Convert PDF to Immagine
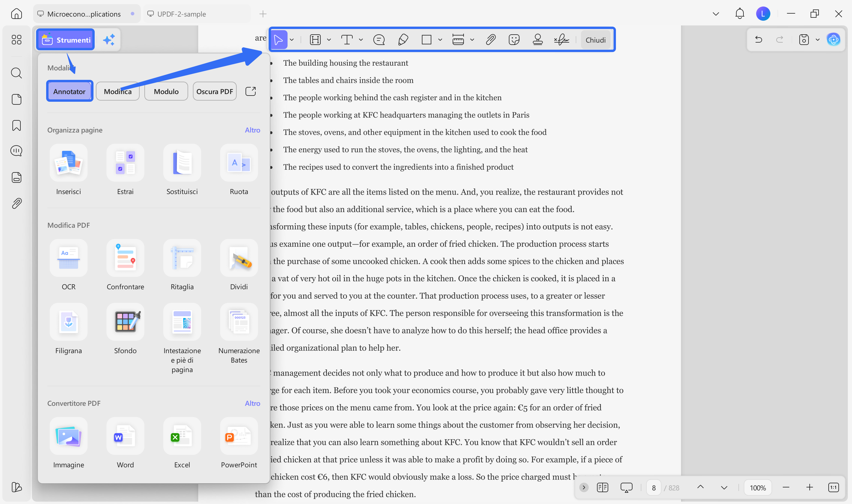The image size is (852, 504). click(x=69, y=443)
